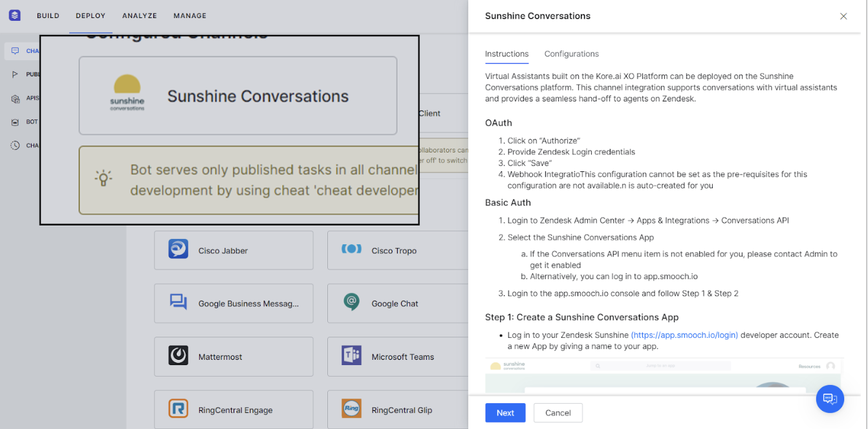Select the Sunshine Conversations configured channel title
The height and width of the screenshot is (429, 868).
(x=258, y=96)
